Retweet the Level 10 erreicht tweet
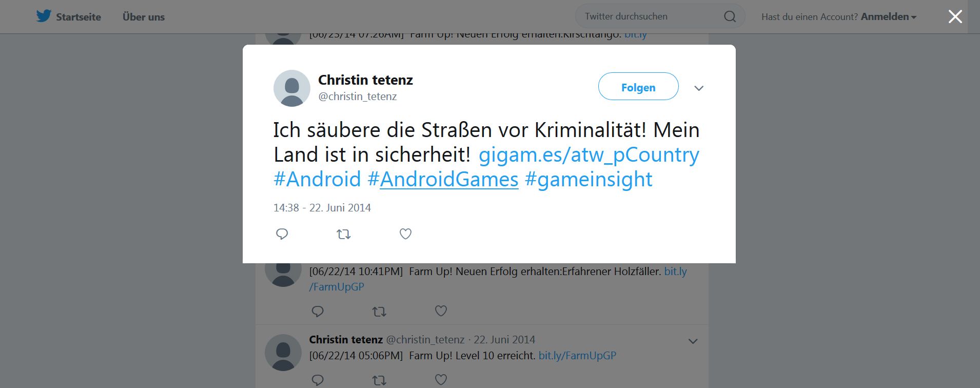The width and height of the screenshot is (980, 388). [379, 380]
